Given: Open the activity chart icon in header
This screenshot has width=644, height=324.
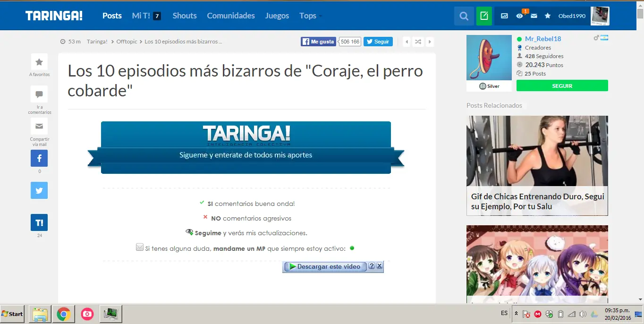Looking at the screenshot, I should coord(504,16).
